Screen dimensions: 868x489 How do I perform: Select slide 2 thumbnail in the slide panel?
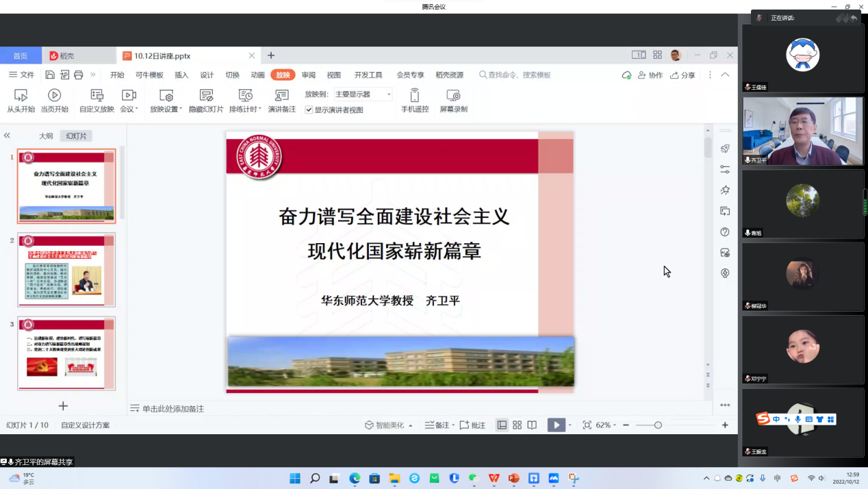pos(66,269)
